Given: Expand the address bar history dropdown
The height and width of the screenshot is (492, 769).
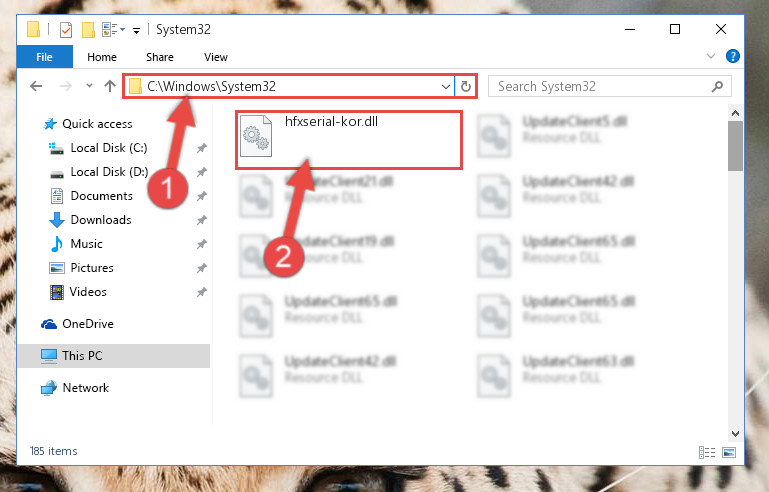Looking at the screenshot, I should click(x=445, y=87).
